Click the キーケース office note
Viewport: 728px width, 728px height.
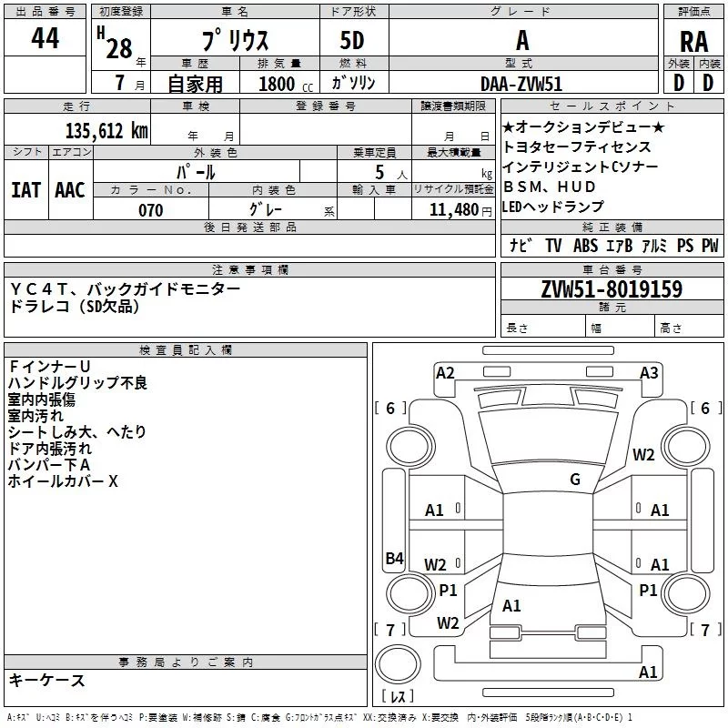coord(47,680)
